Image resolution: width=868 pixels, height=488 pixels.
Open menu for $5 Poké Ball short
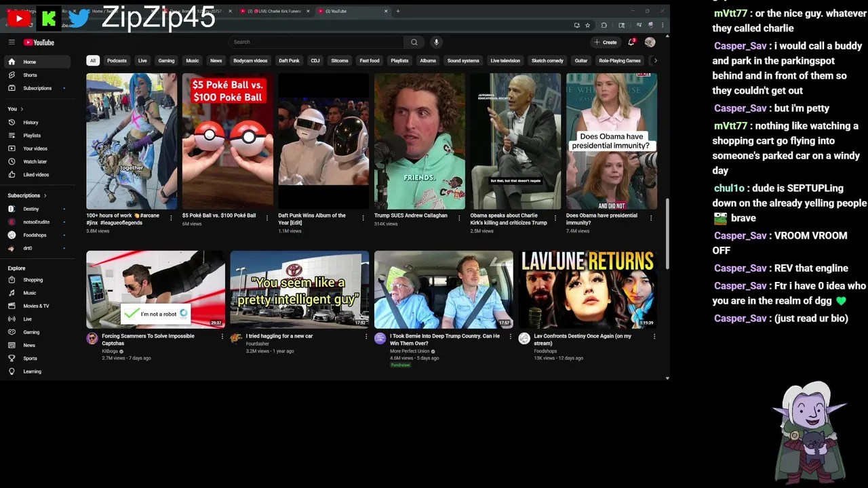pos(267,218)
